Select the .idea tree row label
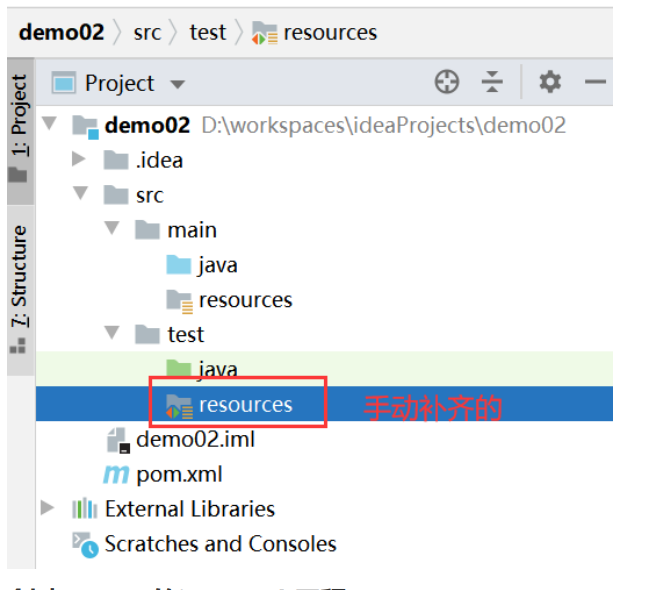Screen dimensions: 657x590 (x=159, y=160)
